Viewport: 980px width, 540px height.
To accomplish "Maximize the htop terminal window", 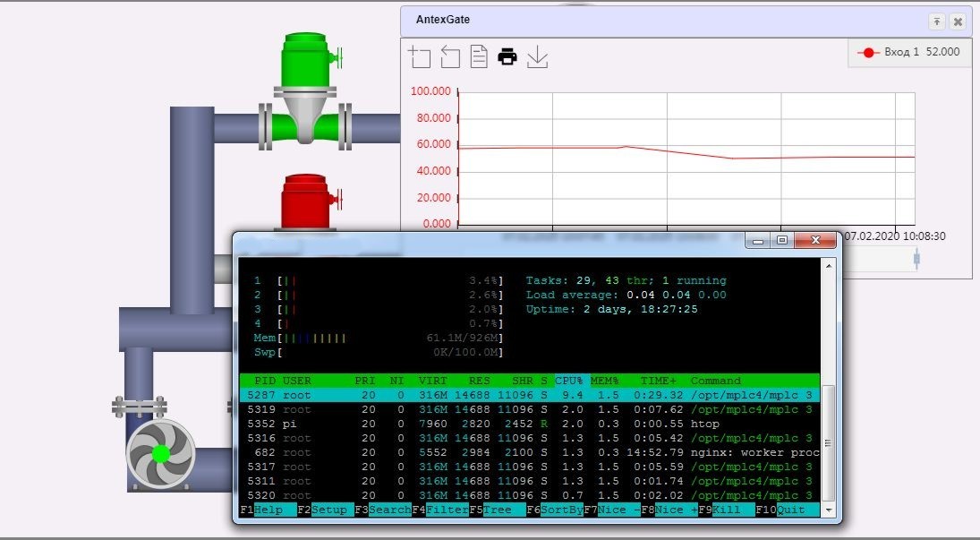I will (x=781, y=241).
